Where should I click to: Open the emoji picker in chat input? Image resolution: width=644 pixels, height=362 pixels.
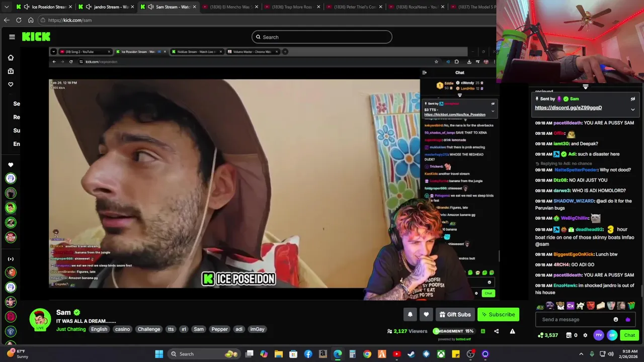pos(616,319)
